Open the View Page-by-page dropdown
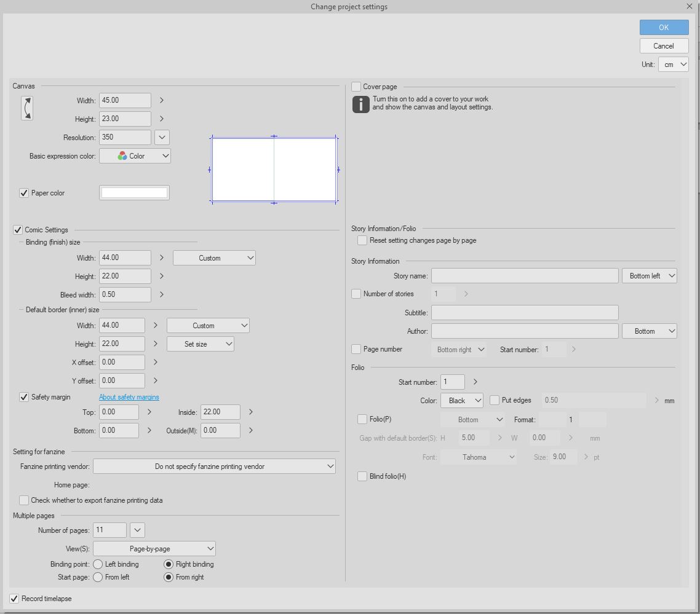700x614 pixels. click(154, 548)
